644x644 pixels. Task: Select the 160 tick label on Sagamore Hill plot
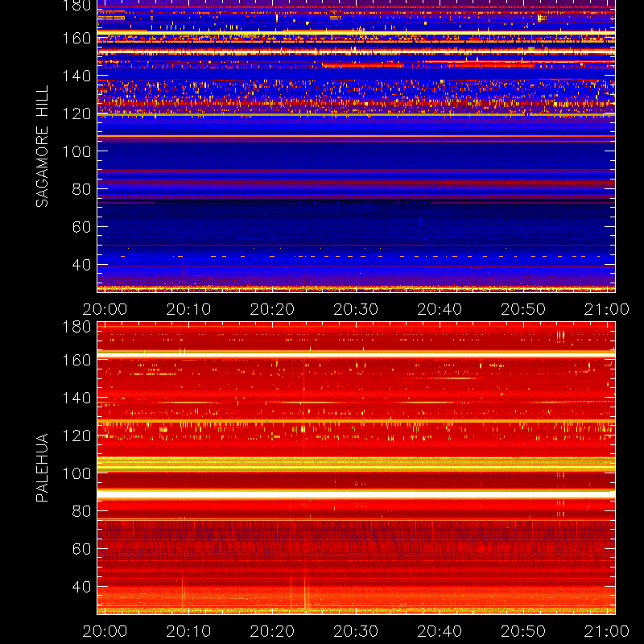pyautogui.click(x=76, y=38)
